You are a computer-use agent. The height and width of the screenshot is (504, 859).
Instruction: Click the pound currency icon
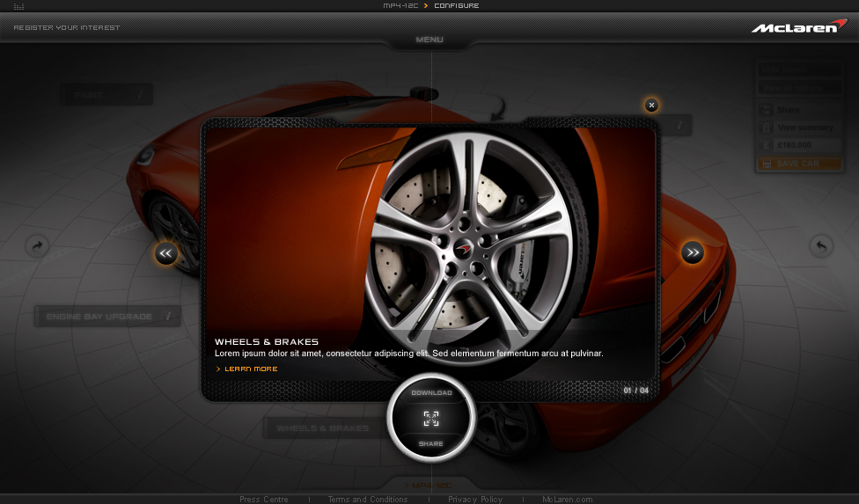pos(766,145)
